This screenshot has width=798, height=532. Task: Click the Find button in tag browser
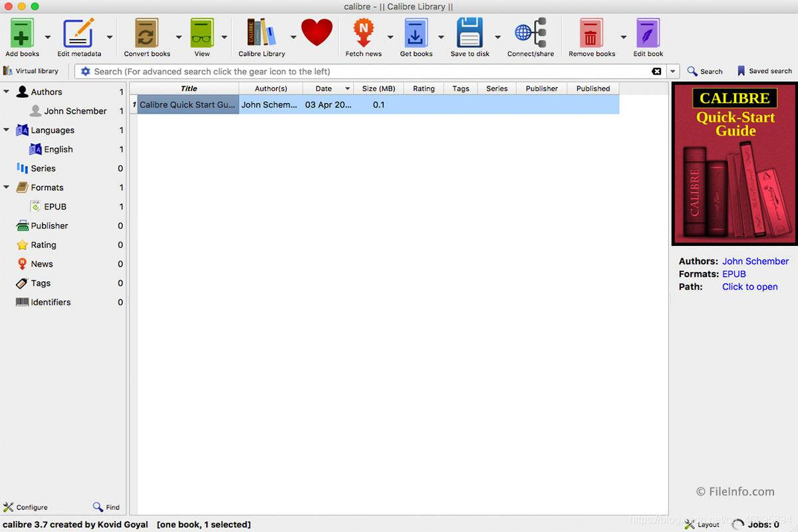point(106,507)
